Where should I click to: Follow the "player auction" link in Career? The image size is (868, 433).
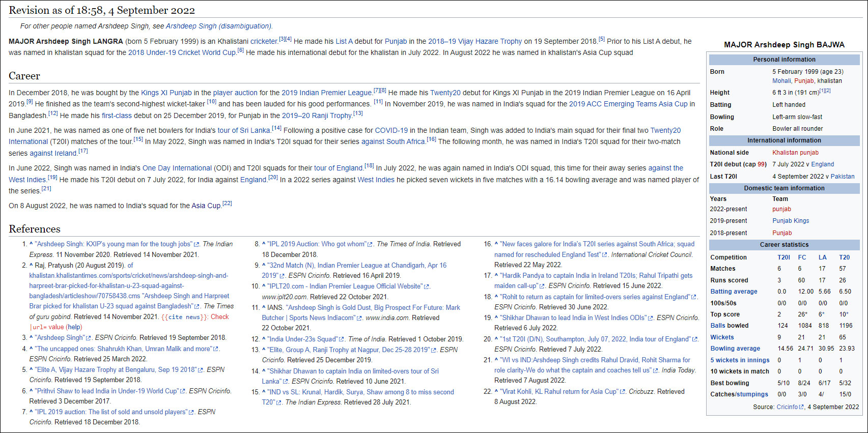[235, 93]
